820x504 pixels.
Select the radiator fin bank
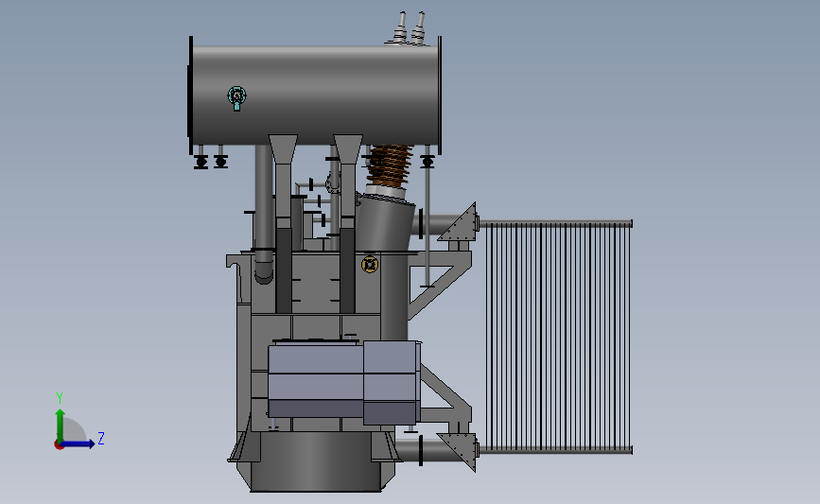pos(558,337)
